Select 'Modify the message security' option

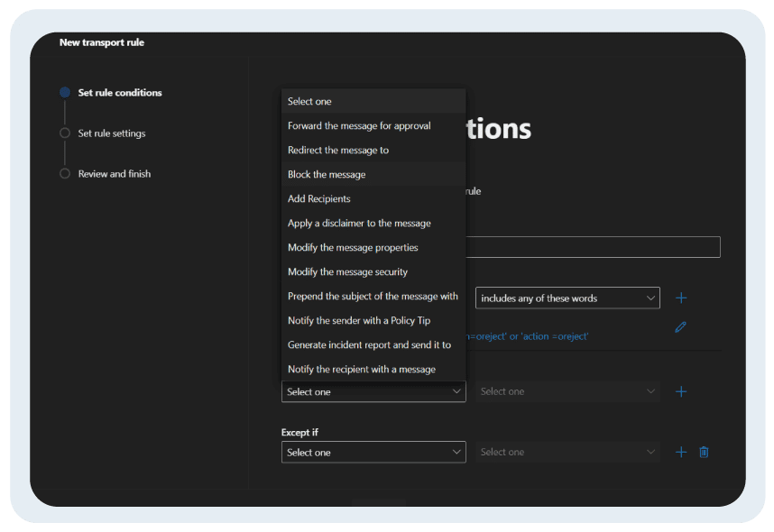(347, 271)
